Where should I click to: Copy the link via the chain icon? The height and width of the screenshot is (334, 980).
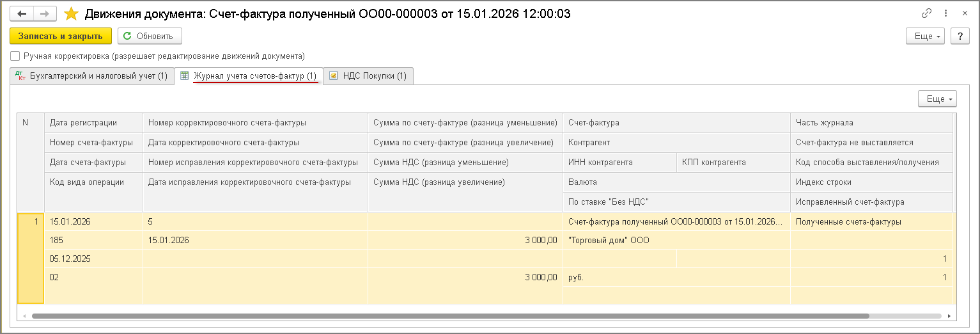pyautogui.click(x=926, y=13)
